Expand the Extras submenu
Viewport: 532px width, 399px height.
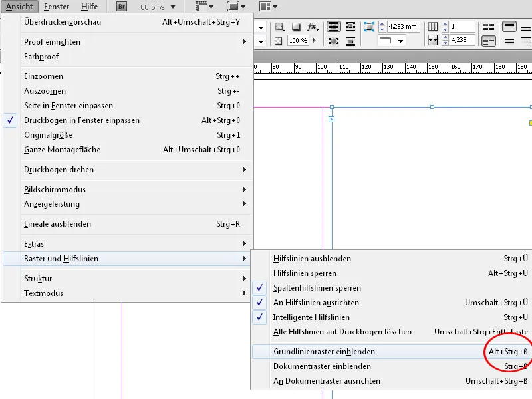tap(128, 244)
